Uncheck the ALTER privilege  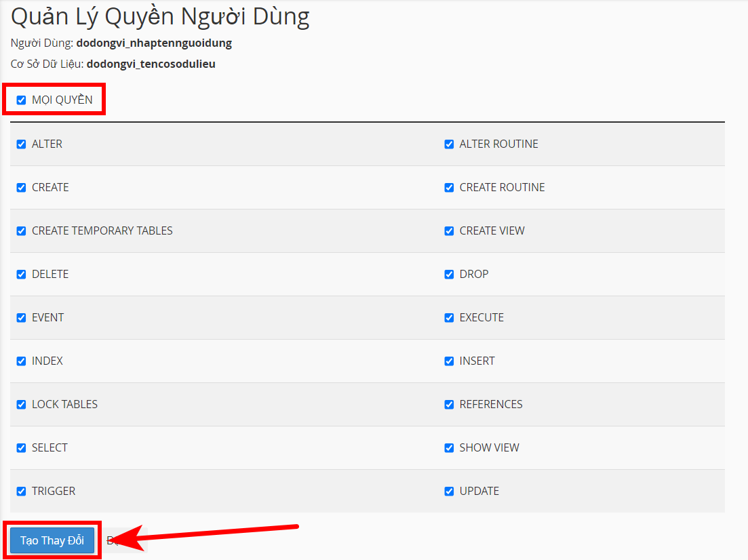click(21, 144)
